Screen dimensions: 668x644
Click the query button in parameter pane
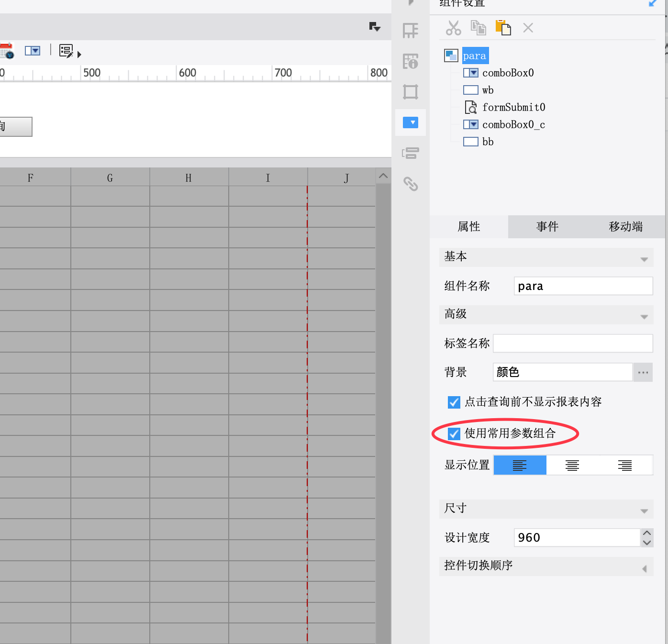[x=16, y=127]
